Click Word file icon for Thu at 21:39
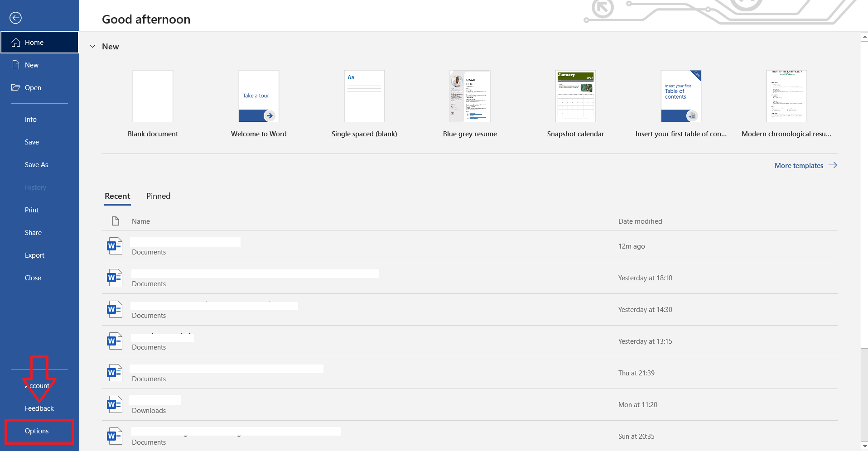The height and width of the screenshot is (451, 868). 115,373
